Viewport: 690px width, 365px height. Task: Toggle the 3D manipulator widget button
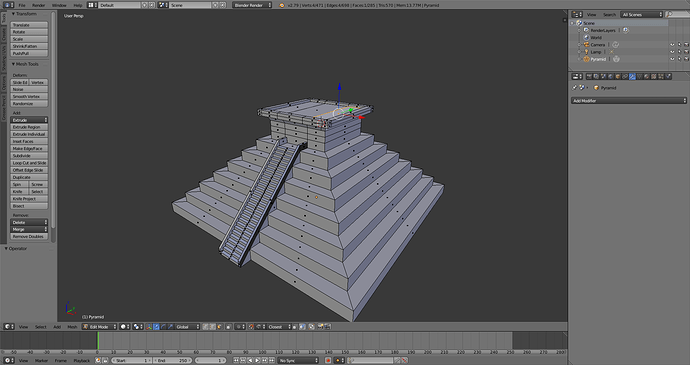[148, 327]
